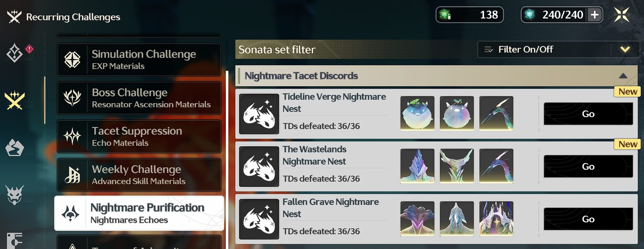
Task: Click the first blue pufferfish echo thumbnail
Action: (x=417, y=113)
